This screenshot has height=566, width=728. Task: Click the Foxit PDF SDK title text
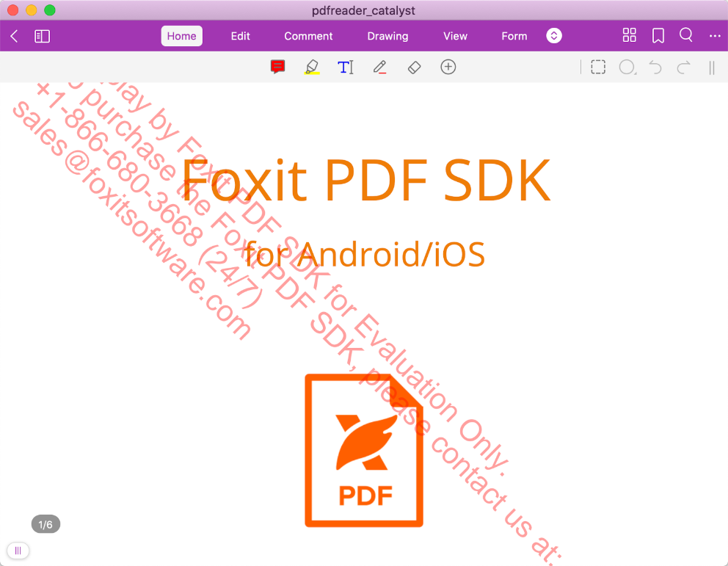pyautogui.click(x=365, y=181)
